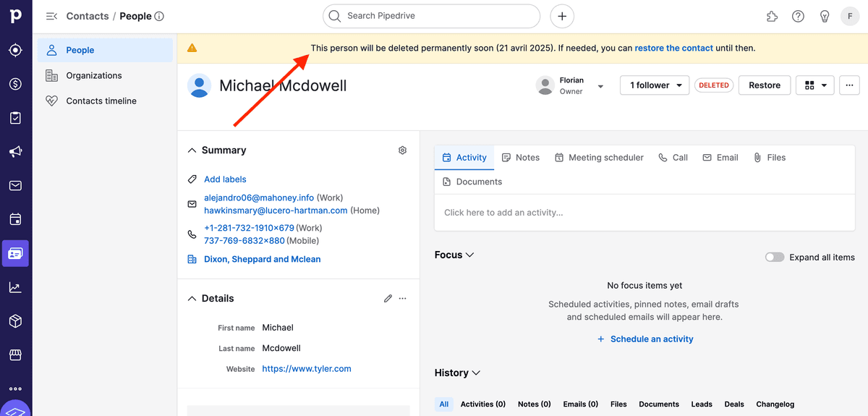Open Deals from the dollar sidebar icon
This screenshot has height=416, width=868.
coord(15,84)
